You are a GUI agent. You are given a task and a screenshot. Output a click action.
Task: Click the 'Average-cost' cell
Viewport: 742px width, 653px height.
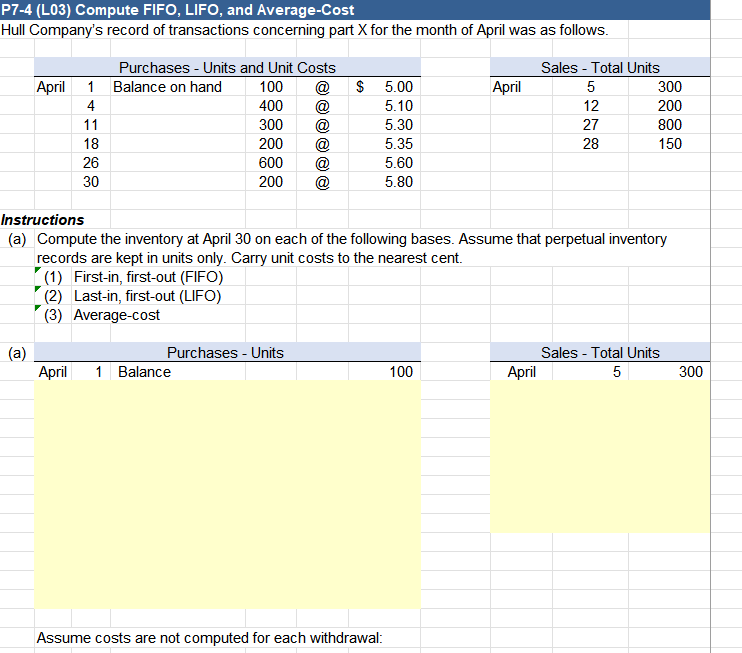[x=117, y=315]
